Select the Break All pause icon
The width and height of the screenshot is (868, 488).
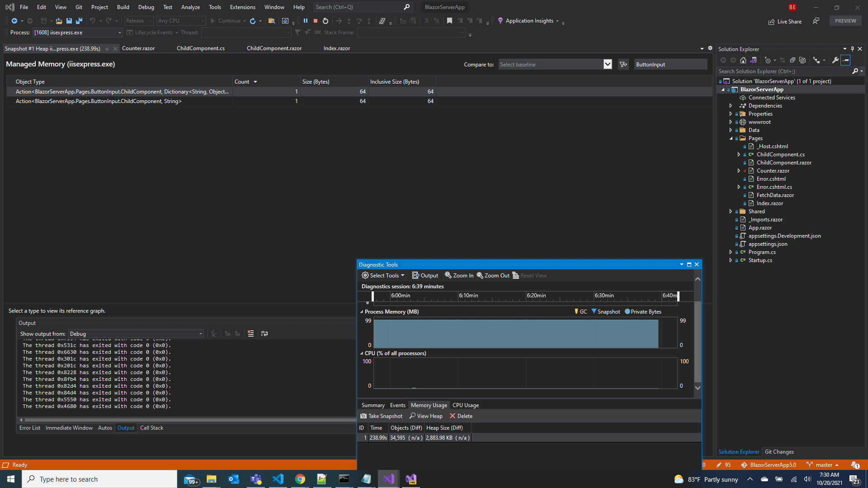(x=306, y=21)
